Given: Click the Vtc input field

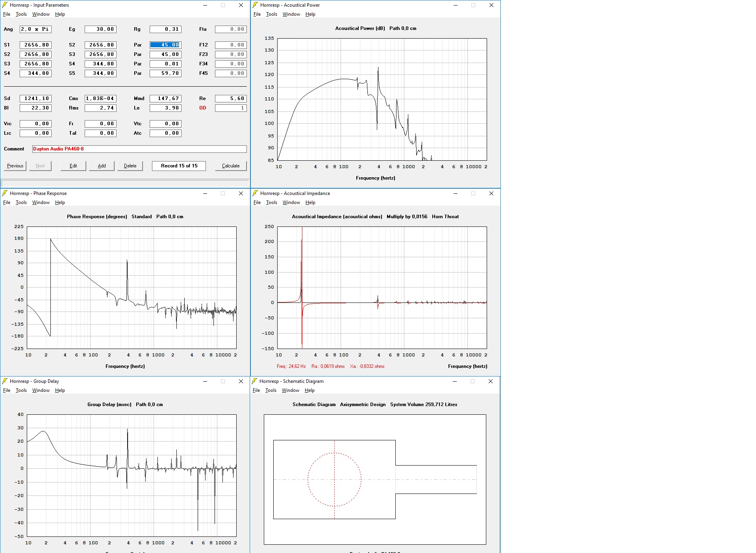Looking at the screenshot, I should (165, 124).
